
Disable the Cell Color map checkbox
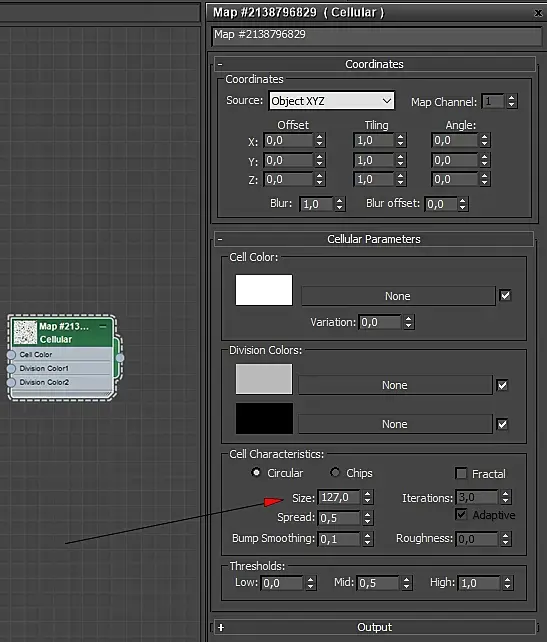click(505, 295)
